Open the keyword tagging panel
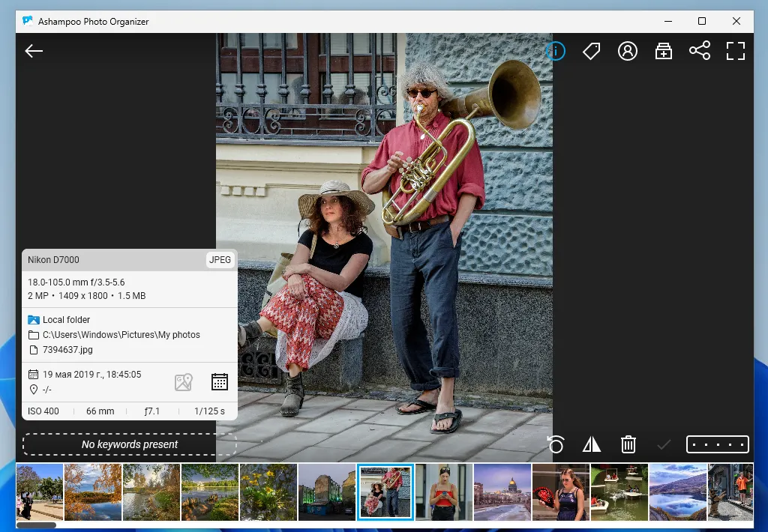Image resolution: width=768 pixels, height=532 pixels. coord(592,51)
